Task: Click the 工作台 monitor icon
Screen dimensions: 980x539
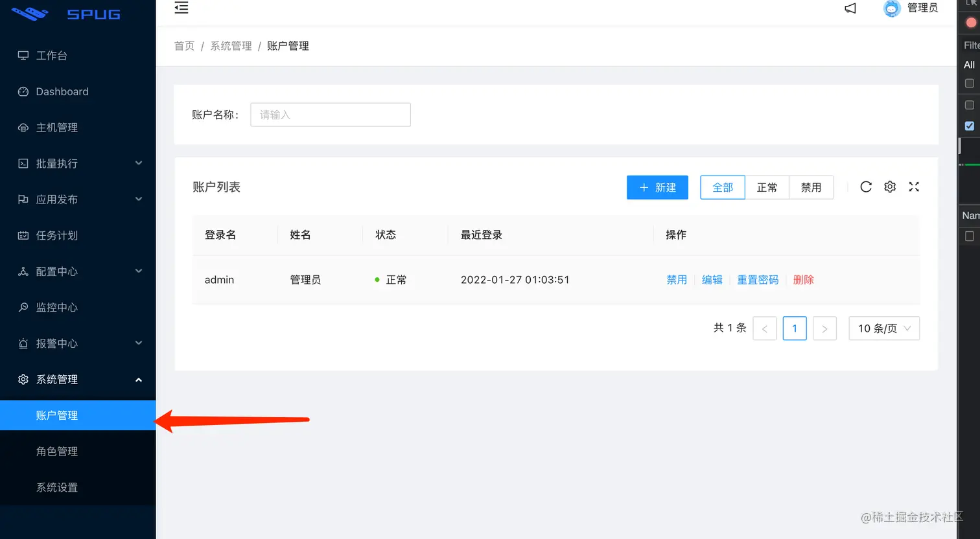Action: point(23,56)
